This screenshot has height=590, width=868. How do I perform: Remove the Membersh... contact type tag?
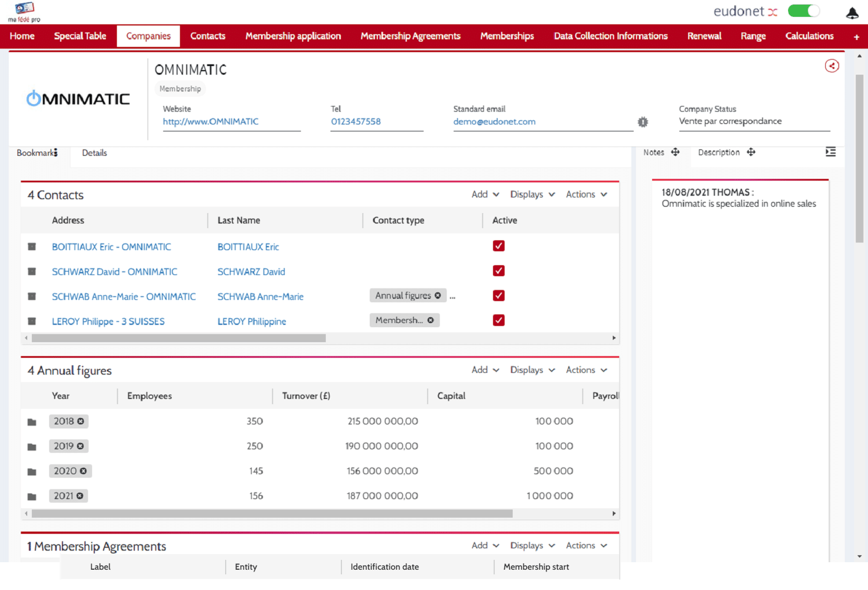tap(431, 320)
